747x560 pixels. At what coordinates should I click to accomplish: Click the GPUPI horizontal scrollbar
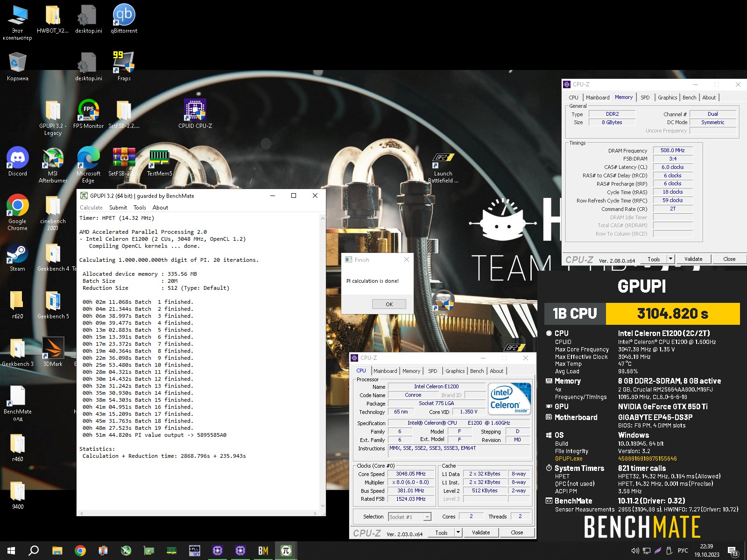[x=199, y=513]
